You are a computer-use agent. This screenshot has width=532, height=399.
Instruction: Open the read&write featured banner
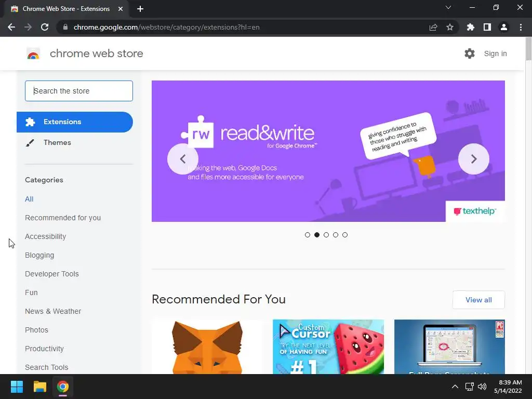click(x=328, y=151)
